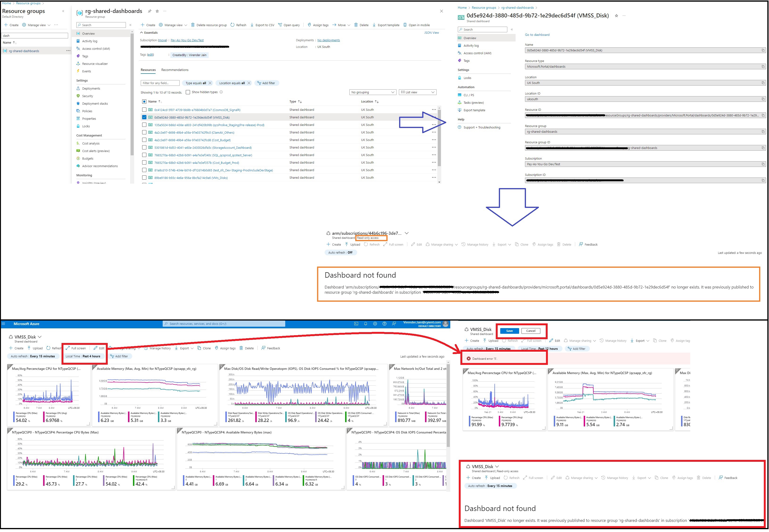Click Delete resource group trash icon

pyautogui.click(x=193, y=25)
